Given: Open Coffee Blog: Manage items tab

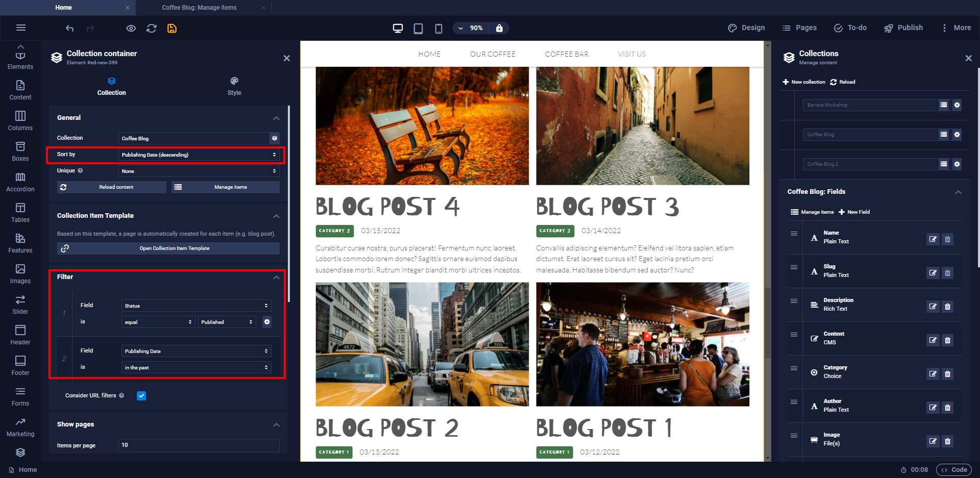Looking at the screenshot, I should (199, 8).
